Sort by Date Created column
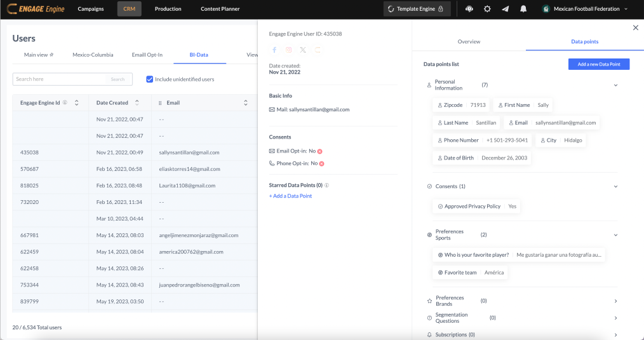 point(137,103)
